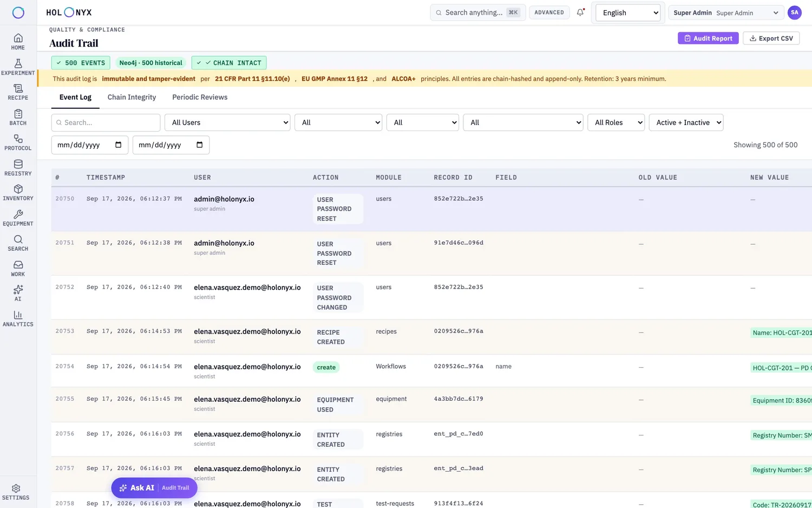This screenshot has width=812, height=508.
Task: Open All Roles filter dropdown
Action: click(616, 122)
